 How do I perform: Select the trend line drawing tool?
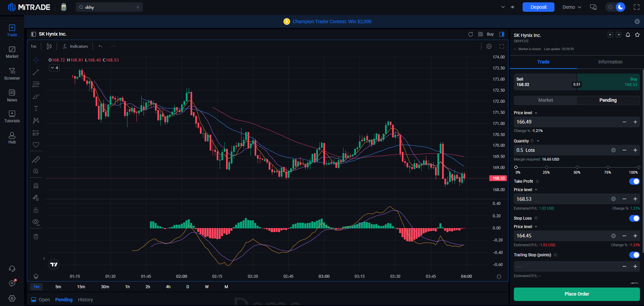click(36, 72)
